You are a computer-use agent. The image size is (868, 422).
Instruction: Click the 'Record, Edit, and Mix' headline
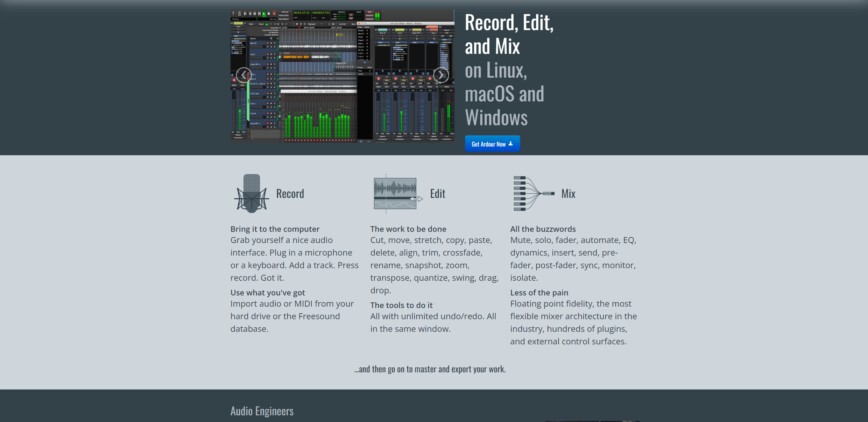(509, 34)
